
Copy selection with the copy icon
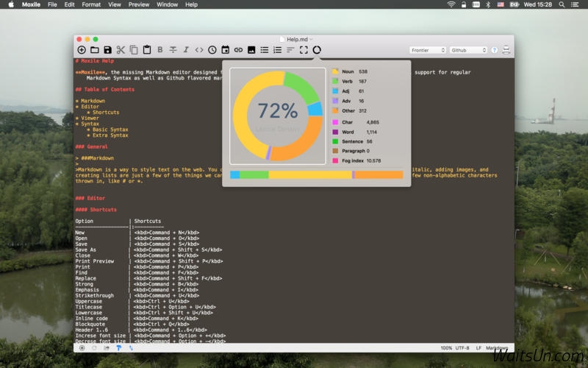(134, 50)
